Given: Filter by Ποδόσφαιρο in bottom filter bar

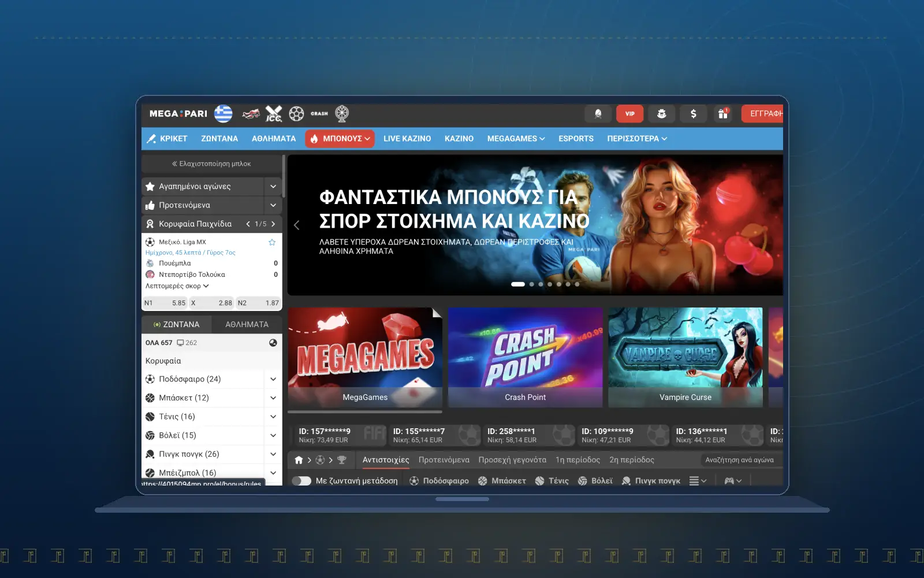Looking at the screenshot, I should pos(439,481).
